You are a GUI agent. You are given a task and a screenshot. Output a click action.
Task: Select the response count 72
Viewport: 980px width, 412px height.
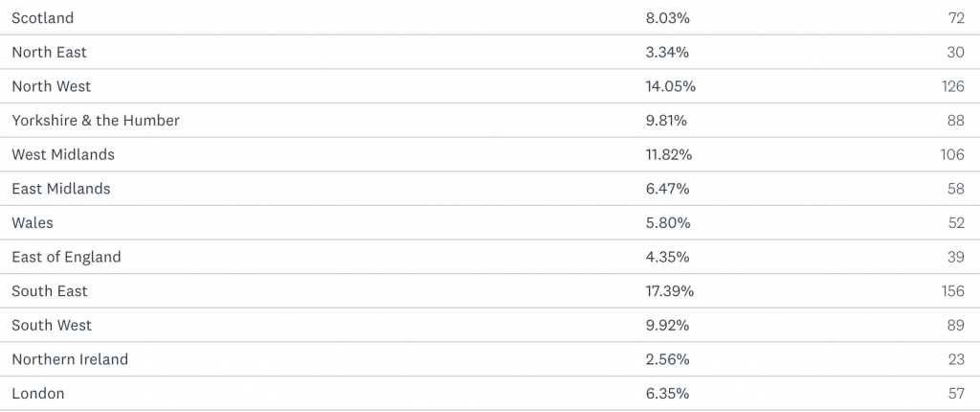[x=956, y=18]
